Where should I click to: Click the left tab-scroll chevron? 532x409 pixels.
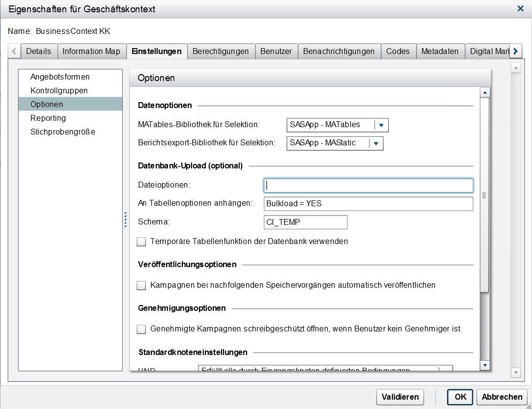15,51
